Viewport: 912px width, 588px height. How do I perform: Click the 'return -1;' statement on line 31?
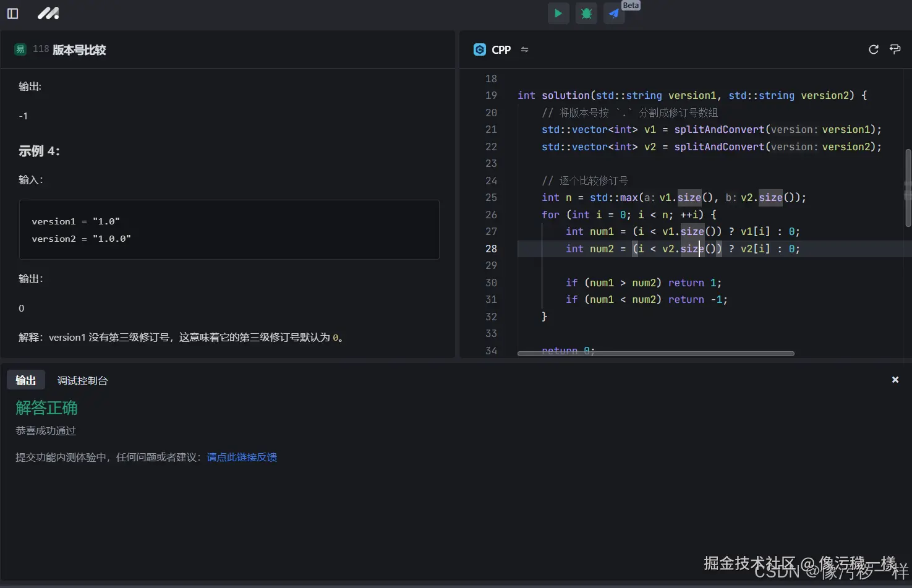(x=698, y=299)
